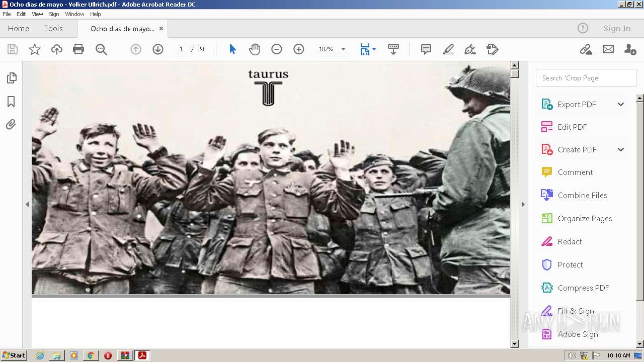
Task: Open the Edit PDF tool
Action: (572, 127)
